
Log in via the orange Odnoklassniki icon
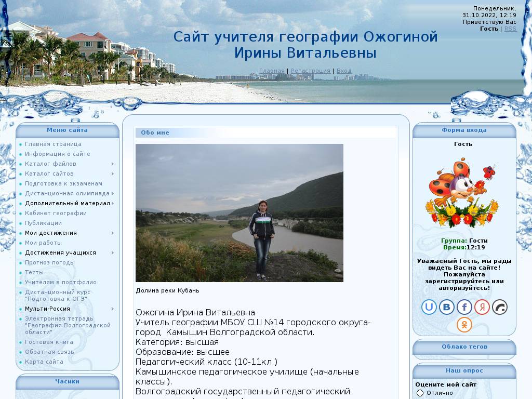point(464,325)
